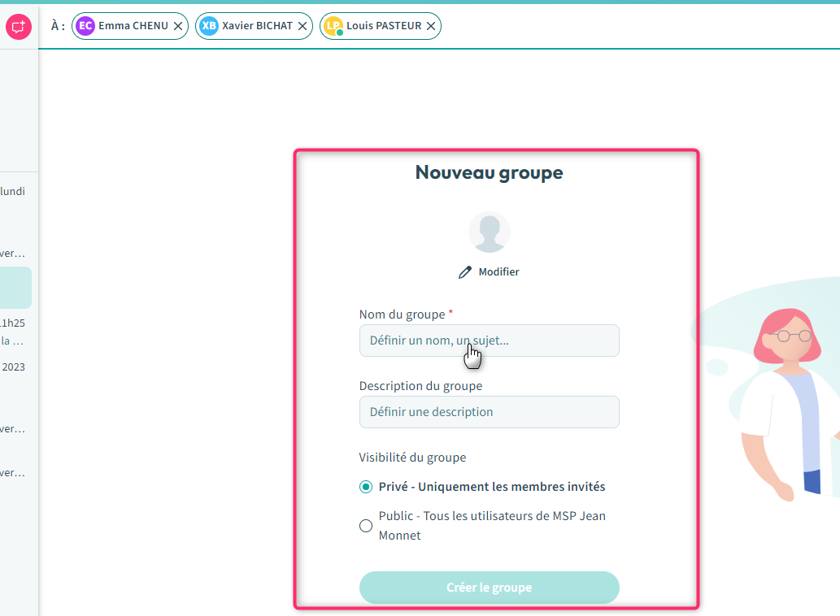Viewport: 840px width, 616px height.
Task: Remove Xavier BICHAT from recipients
Action: pos(302,26)
